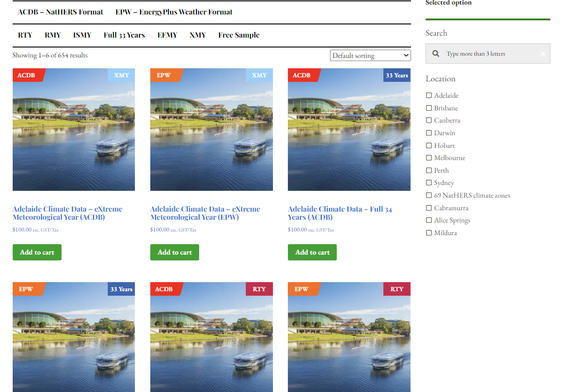Select the Mildura location checkbox

pyautogui.click(x=429, y=233)
